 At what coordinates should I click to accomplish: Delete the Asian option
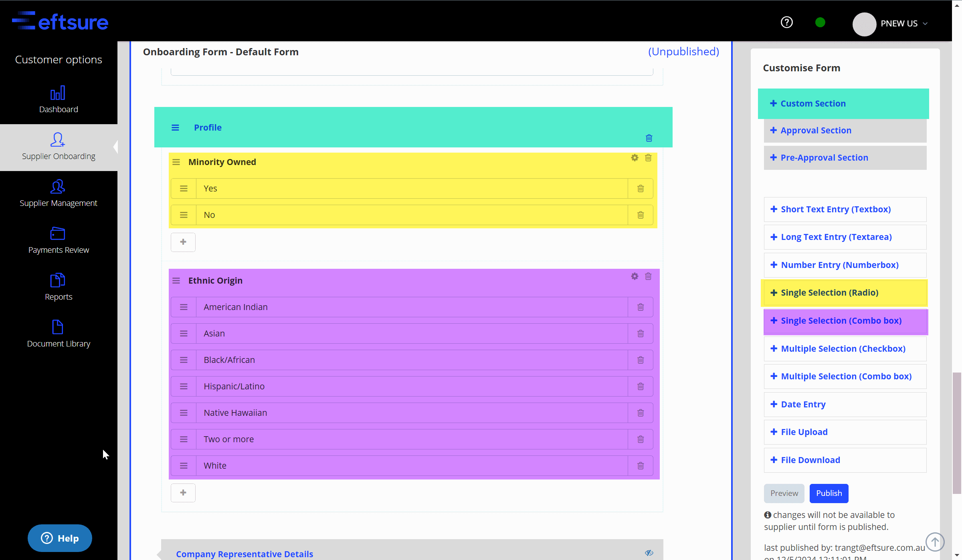(641, 333)
